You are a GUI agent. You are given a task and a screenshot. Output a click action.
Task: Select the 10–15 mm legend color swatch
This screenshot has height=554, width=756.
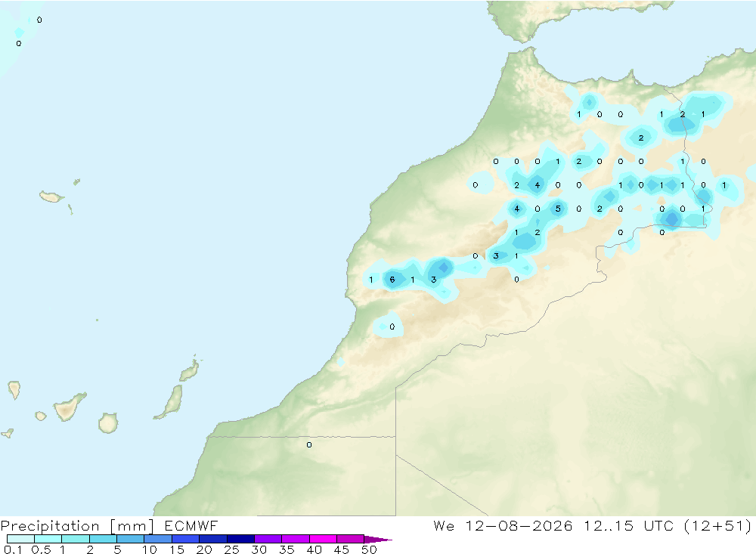point(158,539)
